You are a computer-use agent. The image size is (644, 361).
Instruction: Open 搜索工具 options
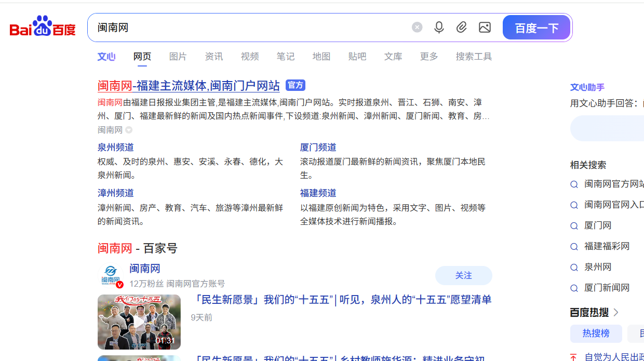point(473,57)
